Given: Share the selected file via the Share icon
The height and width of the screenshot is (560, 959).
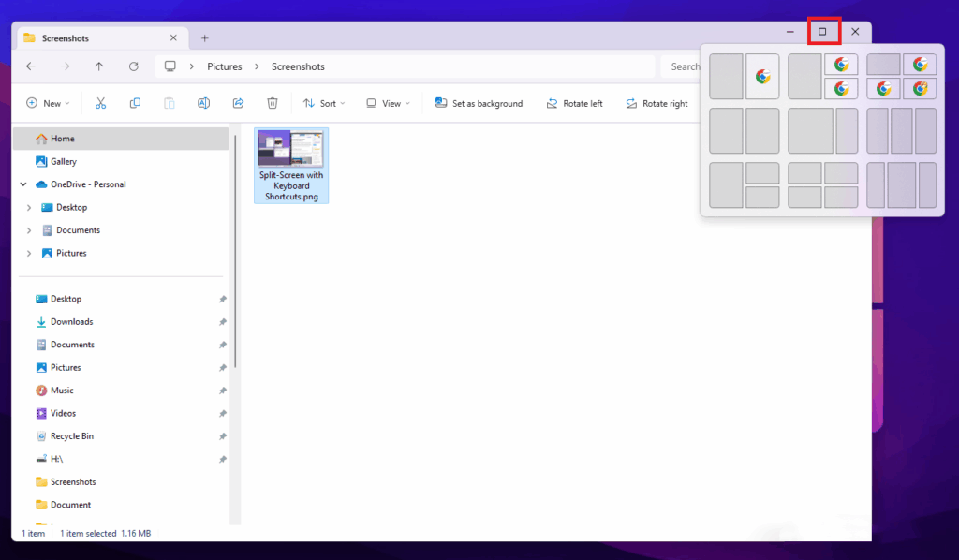Looking at the screenshot, I should coord(238,103).
